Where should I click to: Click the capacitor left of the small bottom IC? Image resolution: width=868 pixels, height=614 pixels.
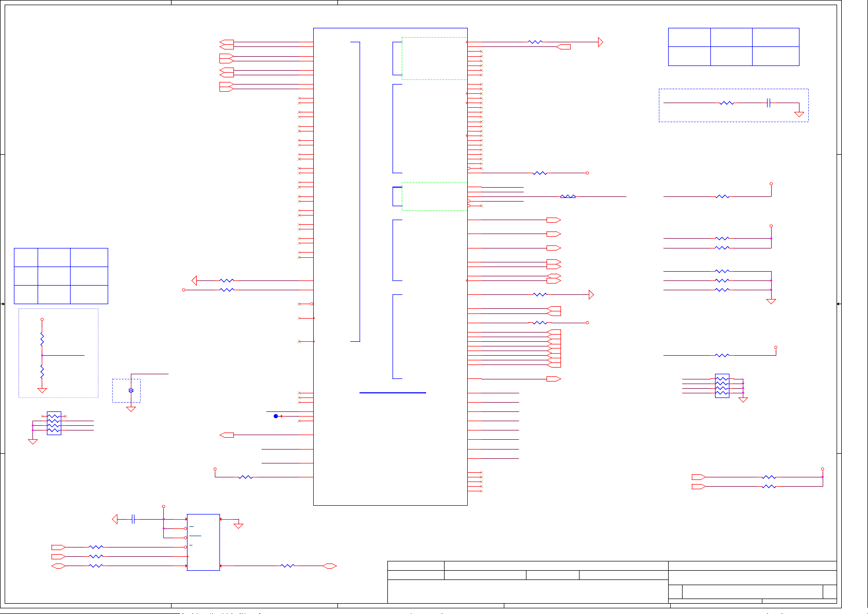[133, 519]
